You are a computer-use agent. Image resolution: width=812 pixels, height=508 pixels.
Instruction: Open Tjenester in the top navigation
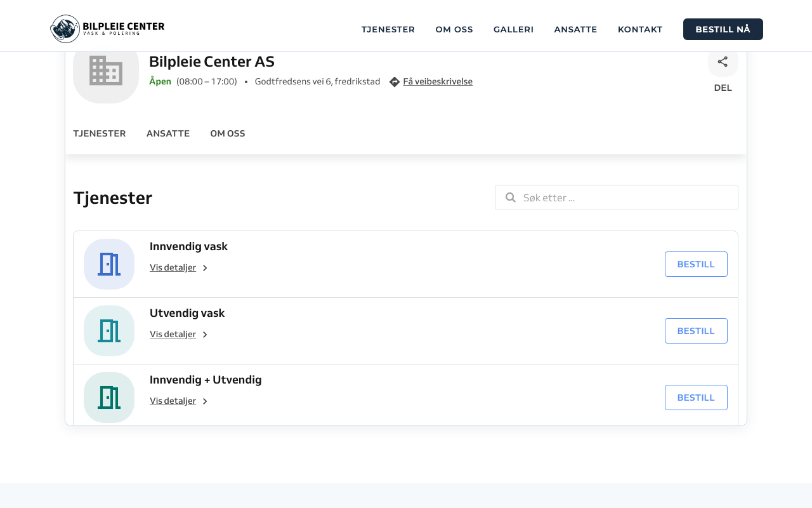(388, 29)
